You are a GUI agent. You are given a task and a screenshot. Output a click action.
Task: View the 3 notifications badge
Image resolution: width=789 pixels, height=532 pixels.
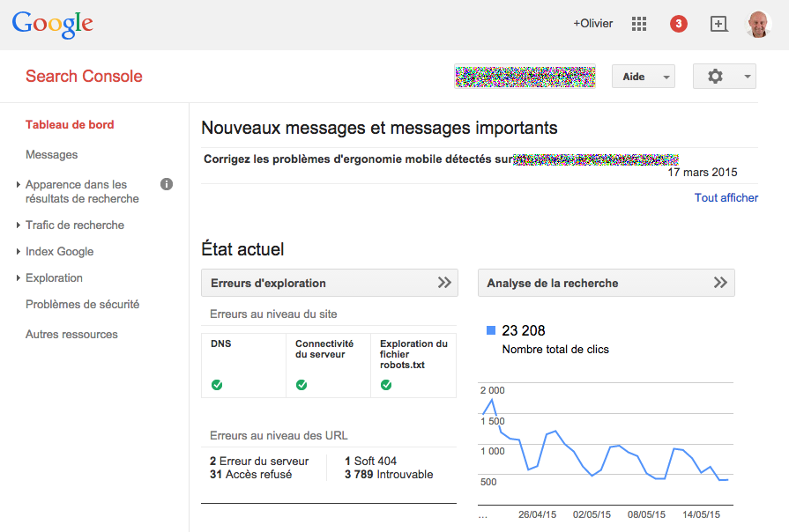pyautogui.click(x=678, y=24)
